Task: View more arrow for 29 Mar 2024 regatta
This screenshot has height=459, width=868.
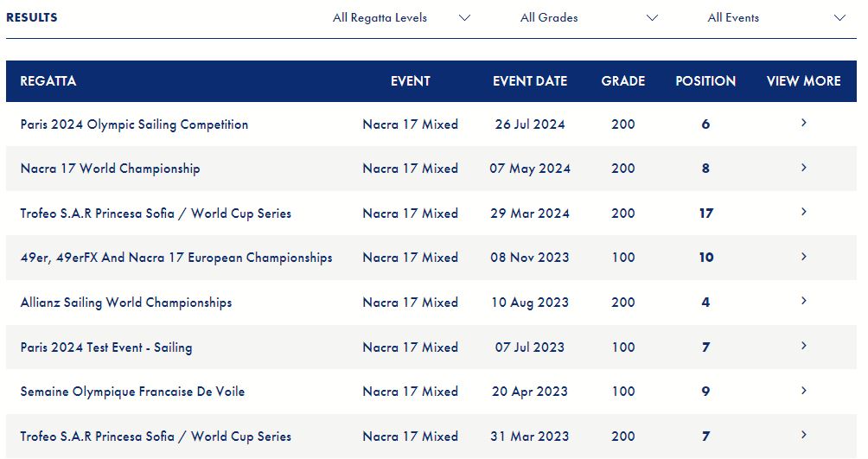Action: click(x=804, y=213)
